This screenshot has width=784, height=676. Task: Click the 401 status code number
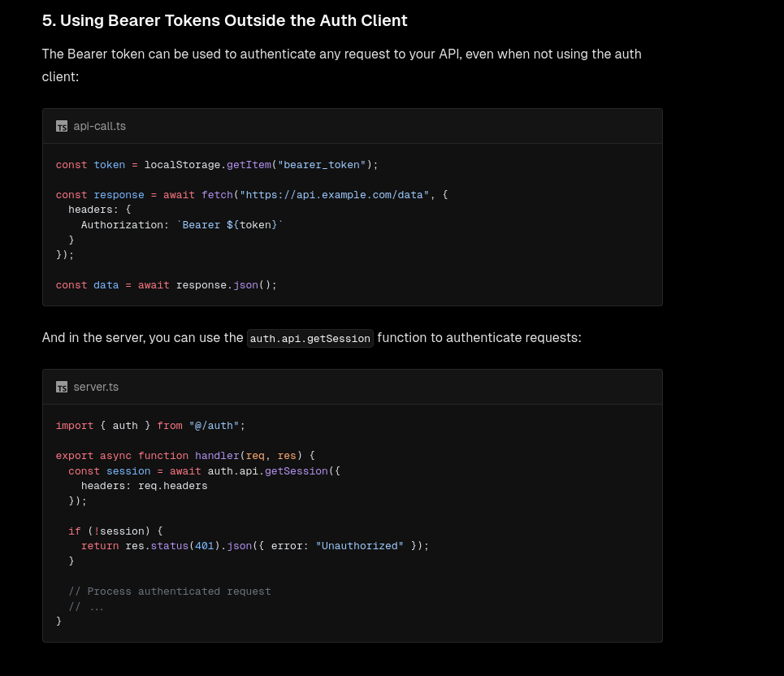click(x=204, y=546)
